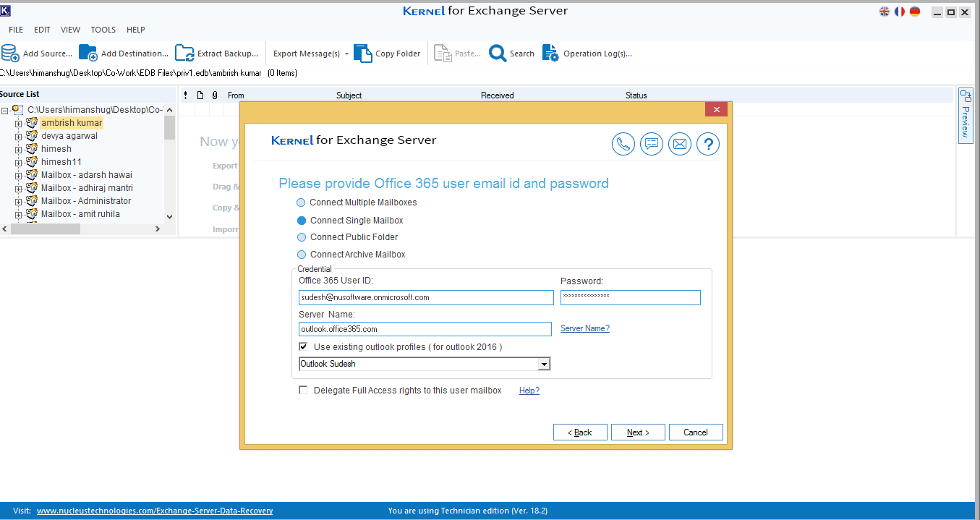Click the importance exclamation column header
980x520 pixels.
pyautogui.click(x=186, y=95)
